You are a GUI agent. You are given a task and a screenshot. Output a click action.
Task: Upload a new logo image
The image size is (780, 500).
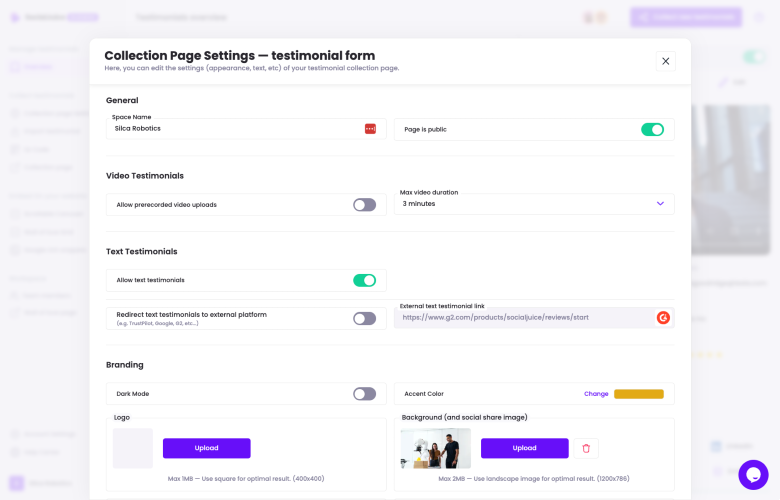pos(206,448)
